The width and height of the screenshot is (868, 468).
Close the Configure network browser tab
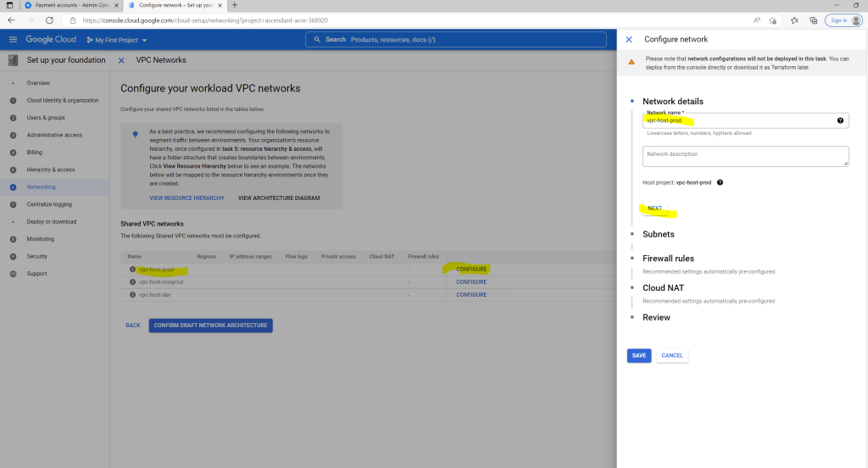click(220, 6)
